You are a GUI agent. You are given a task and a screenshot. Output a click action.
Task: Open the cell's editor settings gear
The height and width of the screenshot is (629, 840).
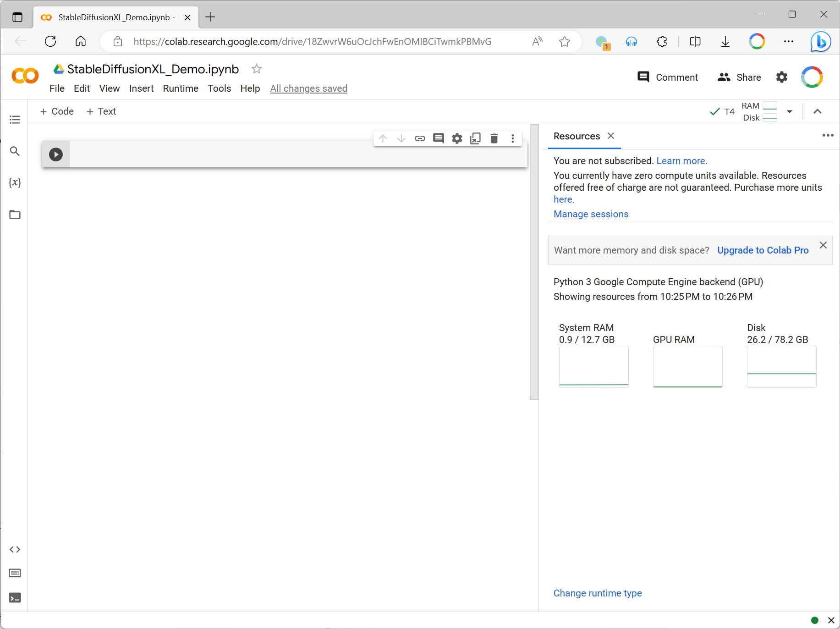[x=457, y=138]
